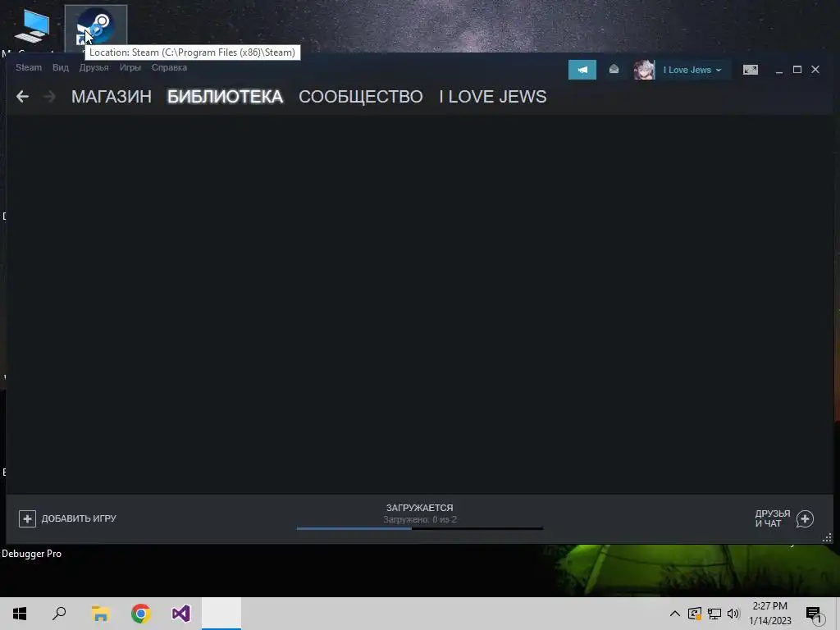Open the inbox envelope icon
The image size is (840, 630).
click(x=614, y=70)
